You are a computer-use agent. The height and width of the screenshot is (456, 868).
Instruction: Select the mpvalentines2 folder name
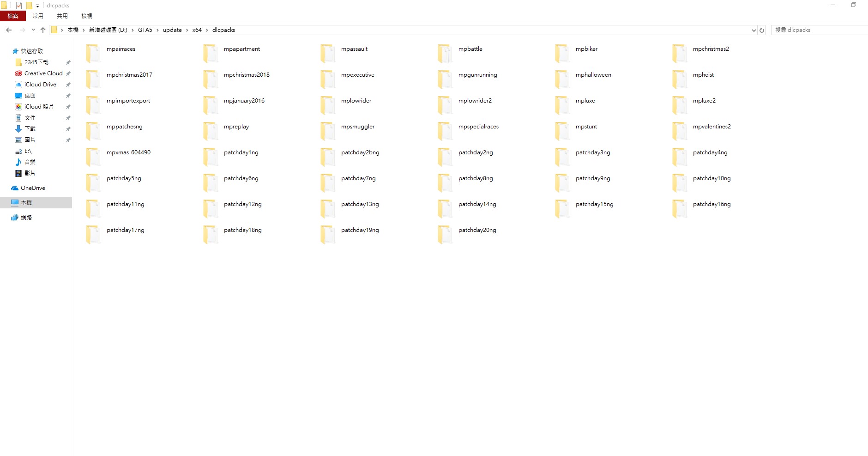[x=711, y=127]
